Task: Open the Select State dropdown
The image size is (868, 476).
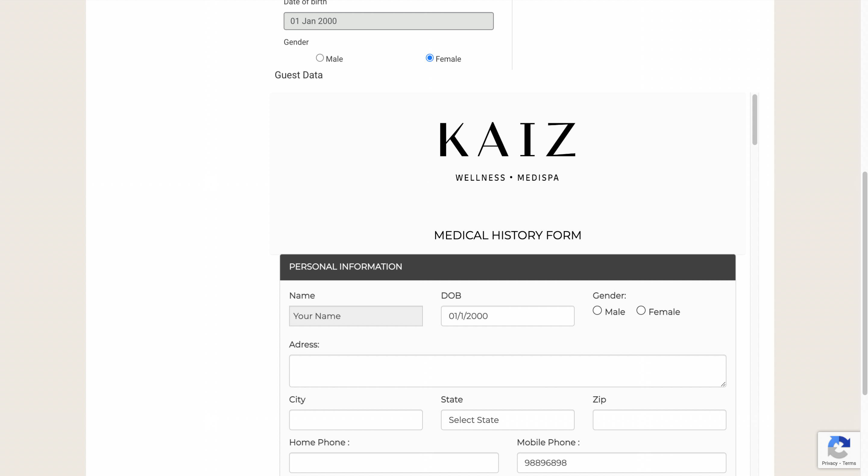Action: pyautogui.click(x=508, y=420)
